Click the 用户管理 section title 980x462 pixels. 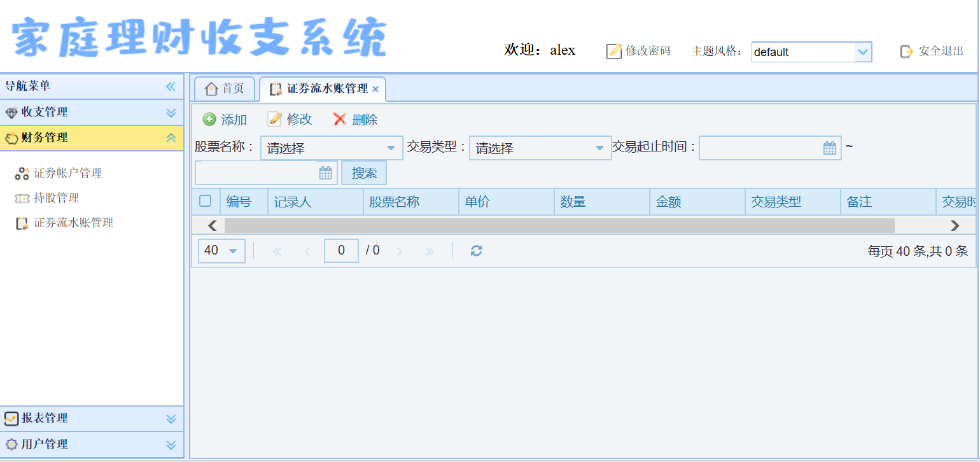coord(45,444)
